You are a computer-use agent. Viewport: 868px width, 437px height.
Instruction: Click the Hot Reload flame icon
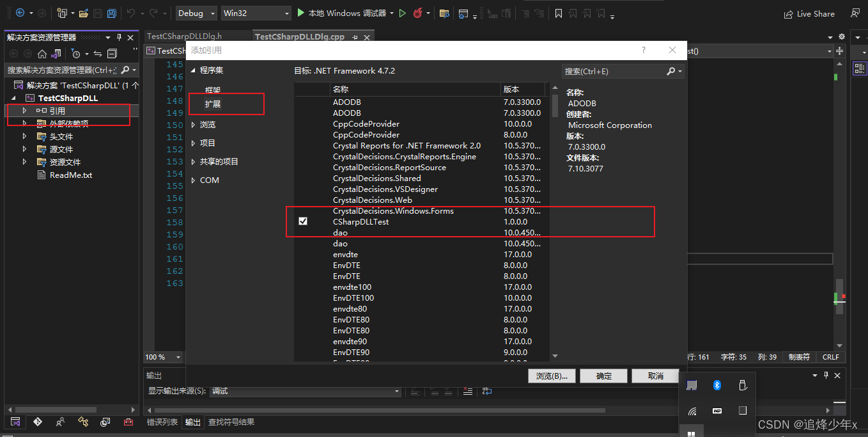pyautogui.click(x=418, y=13)
